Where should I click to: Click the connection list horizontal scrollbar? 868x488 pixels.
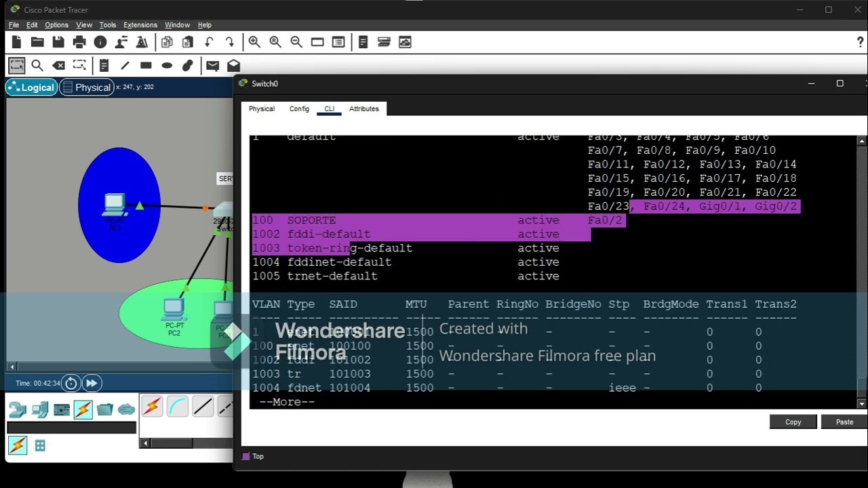pyautogui.click(x=187, y=443)
